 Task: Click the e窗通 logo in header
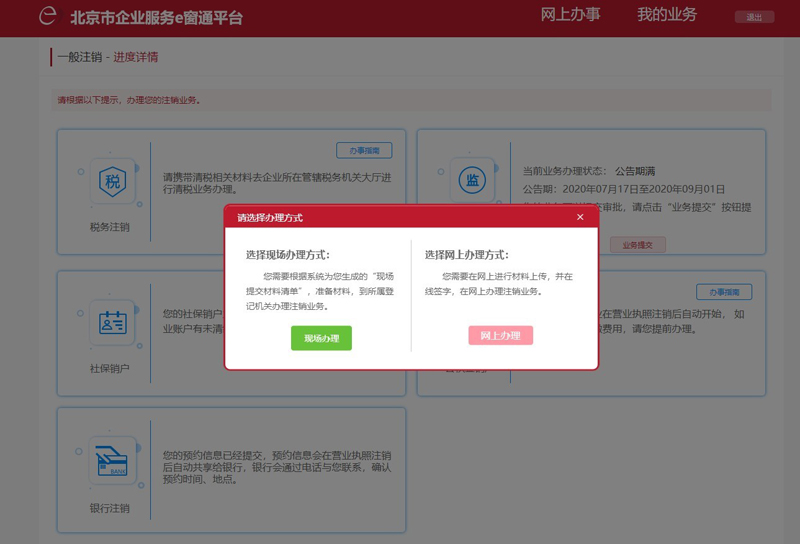[48, 17]
